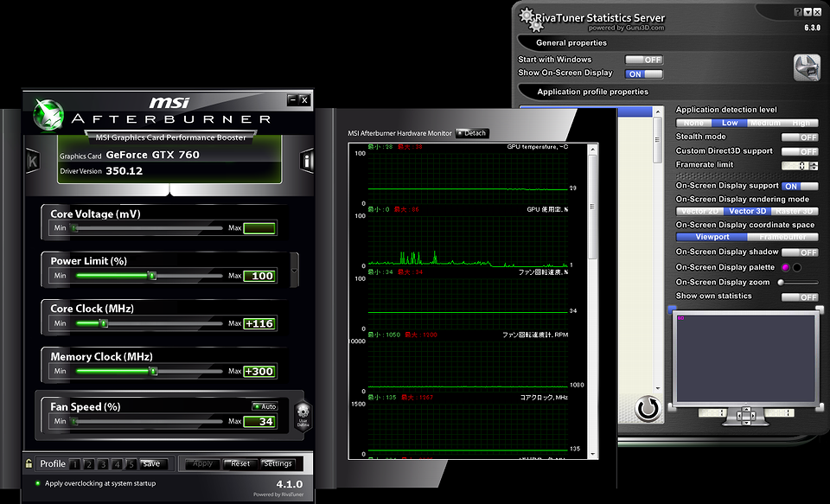Click the Power Limit value box
Screen dimensions: 830x504
point(259,276)
